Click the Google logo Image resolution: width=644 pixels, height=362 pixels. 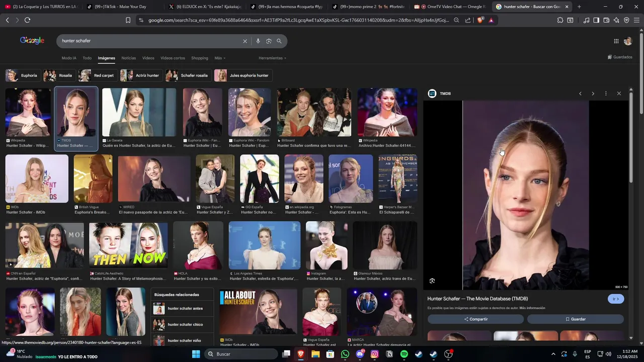point(32,41)
